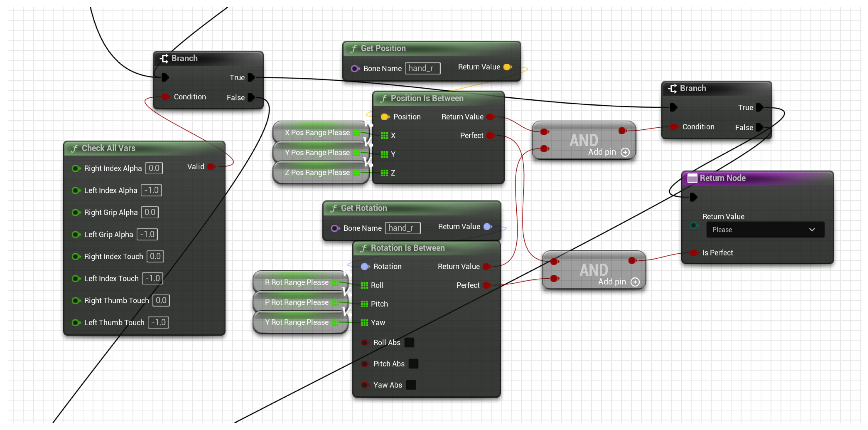The height and width of the screenshot is (430, 868).
Task: Edit Bone Name field in Get Position
Action: (422, 68)
